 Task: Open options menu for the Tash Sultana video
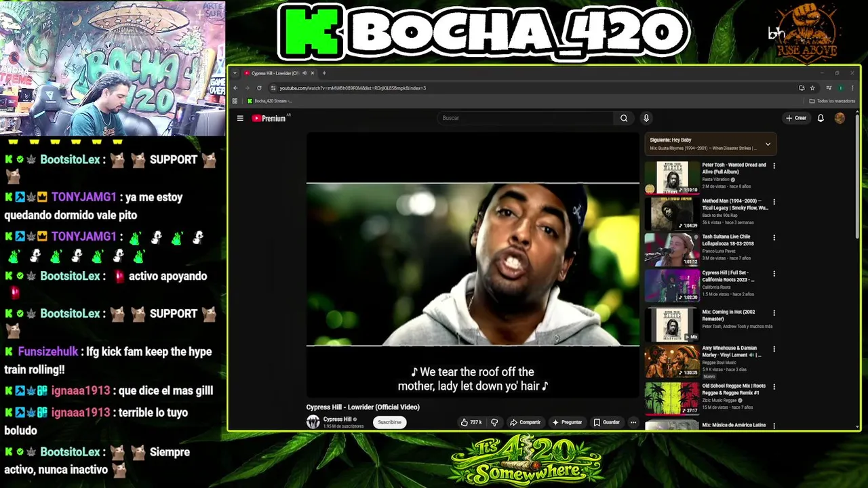pyautogui.click(x=774, y=238)
